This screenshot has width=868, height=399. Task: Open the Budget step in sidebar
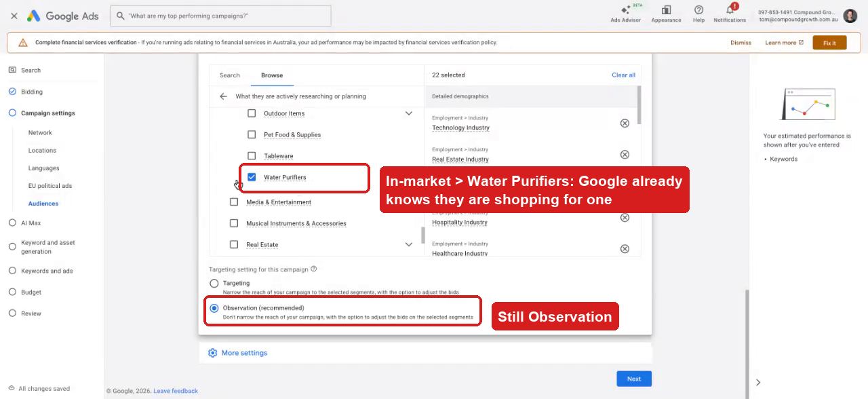click(x=31, y=292)
